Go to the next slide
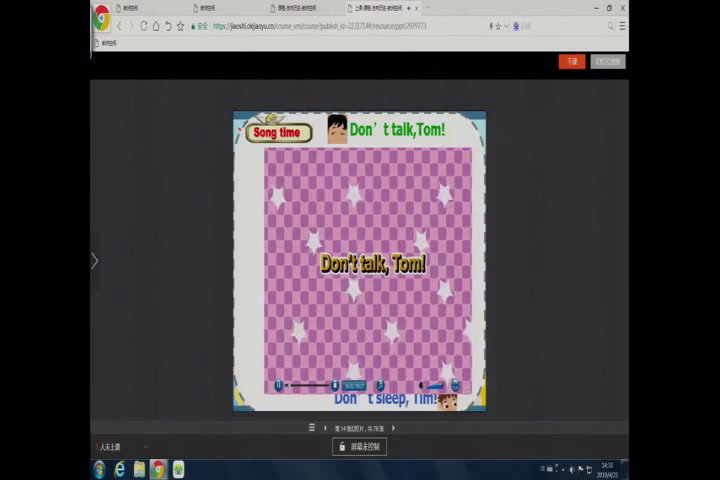 click(393, 428)
